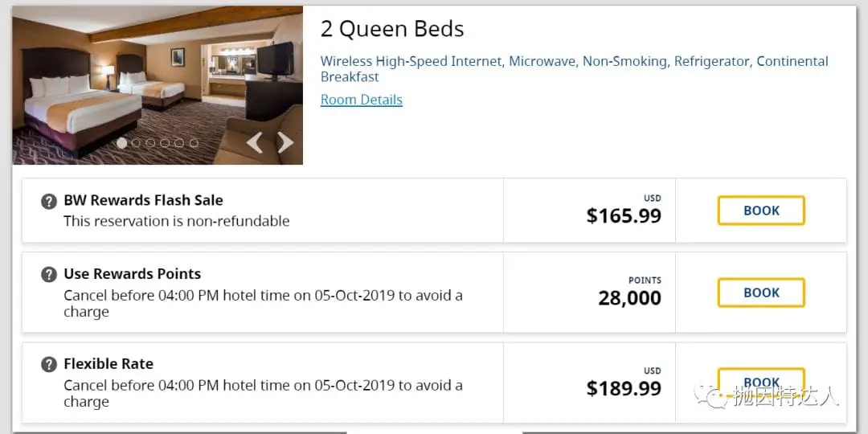Click the $165.99 flash sale price
Viewport: 868px width, 434px height.
624,215
